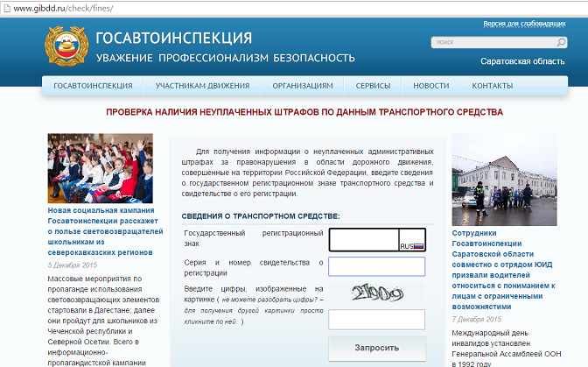The width and height of the screenshot is (588, 367).
Task: Click the СВЕДЕНИЯ О ТРАНСПОРТНОМ СРЕДСТВЕ heading
Action: coord(261,216)
